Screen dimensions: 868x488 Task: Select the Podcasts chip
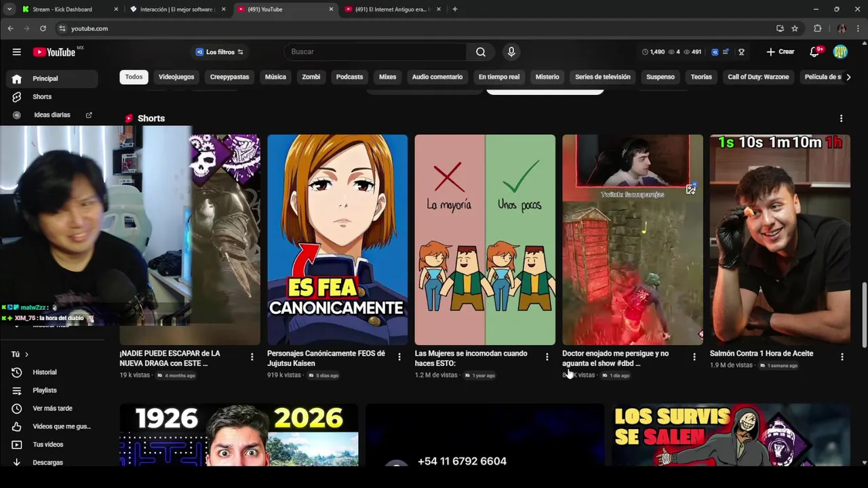point(349,77)
